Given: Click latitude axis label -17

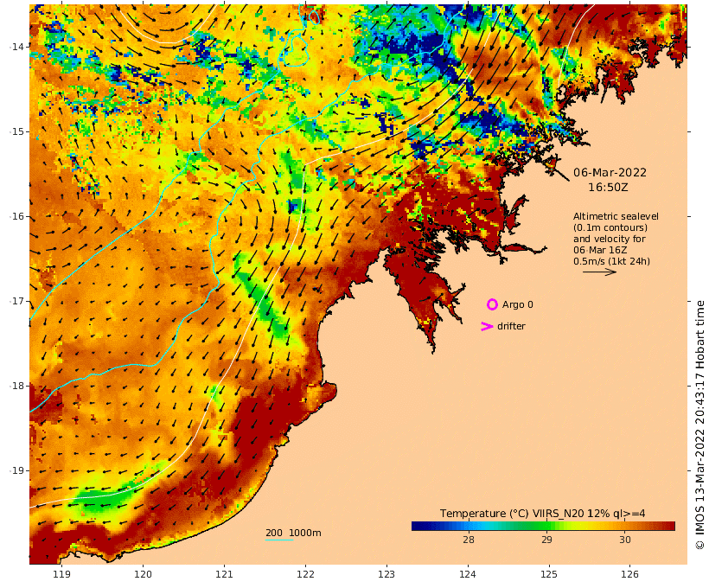Looking at the screenshot, I should 16,301.
